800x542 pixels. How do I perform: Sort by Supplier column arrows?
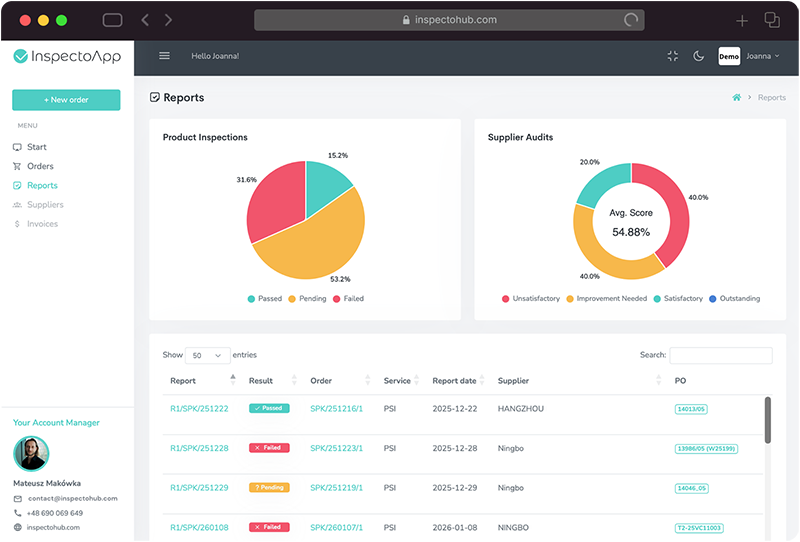659,380
